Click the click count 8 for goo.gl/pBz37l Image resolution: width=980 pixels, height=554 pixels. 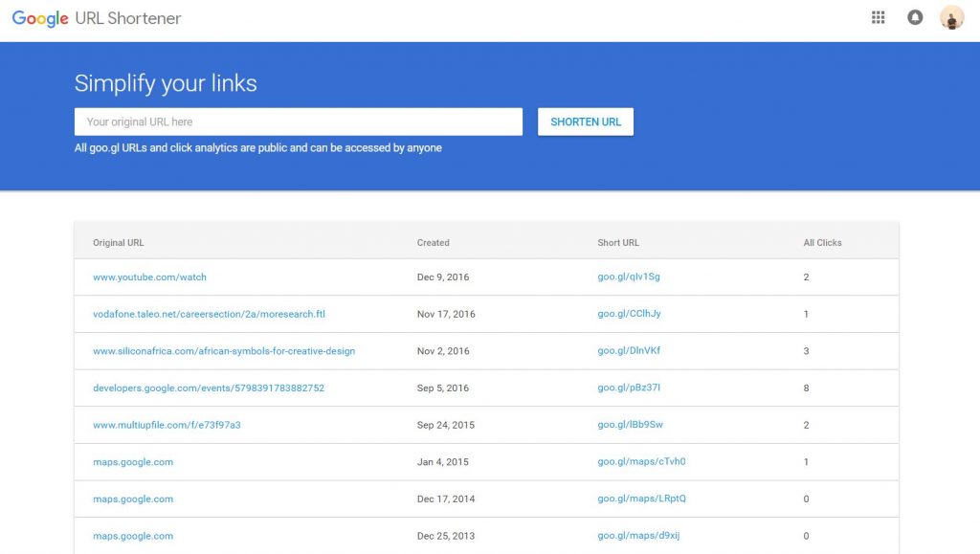pos(806,388)
